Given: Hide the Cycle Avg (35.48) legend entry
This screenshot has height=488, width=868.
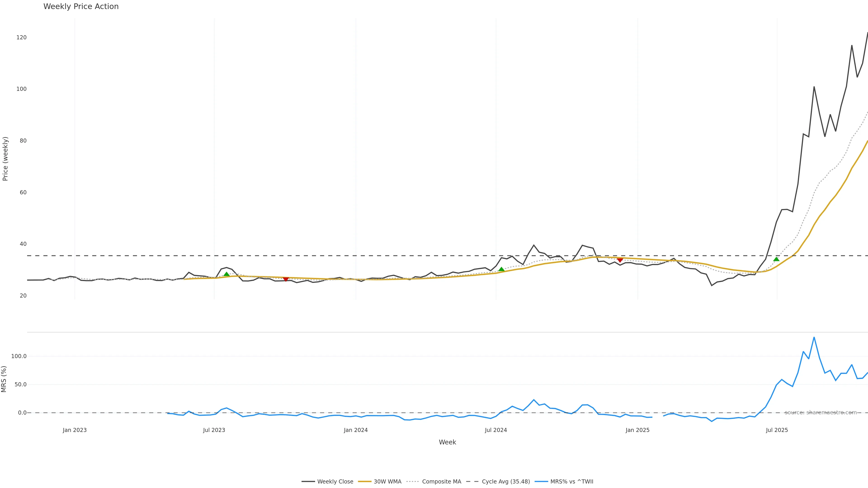Looking at the screenshot, I should pyautogui.click(x=506, y=482).
